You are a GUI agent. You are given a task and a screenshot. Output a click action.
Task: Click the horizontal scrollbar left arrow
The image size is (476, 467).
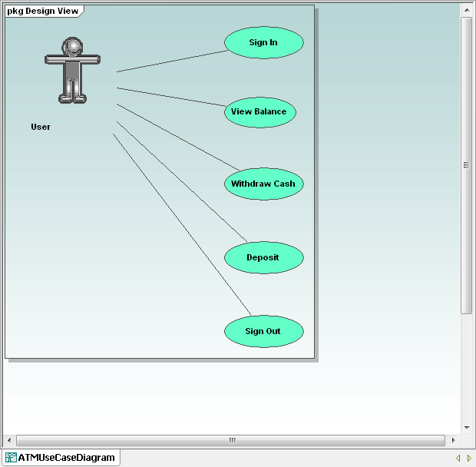click(x=9, y=440)
